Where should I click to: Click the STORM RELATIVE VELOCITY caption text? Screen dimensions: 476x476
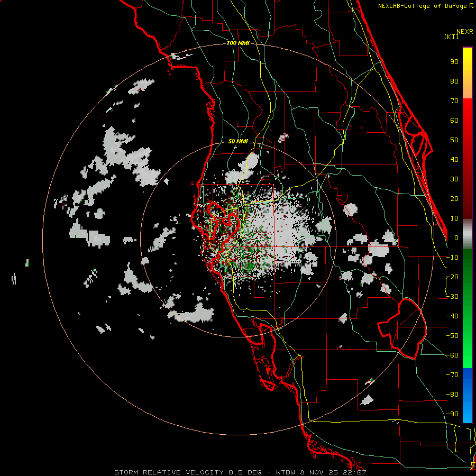170,472
